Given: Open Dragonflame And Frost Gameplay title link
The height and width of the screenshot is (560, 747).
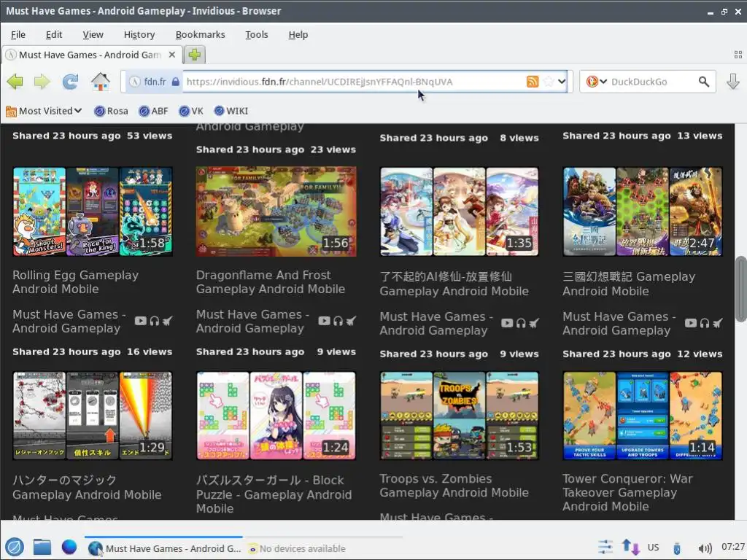Looking at the screenshot, I should pyautogui.click(x=270, y=282).
